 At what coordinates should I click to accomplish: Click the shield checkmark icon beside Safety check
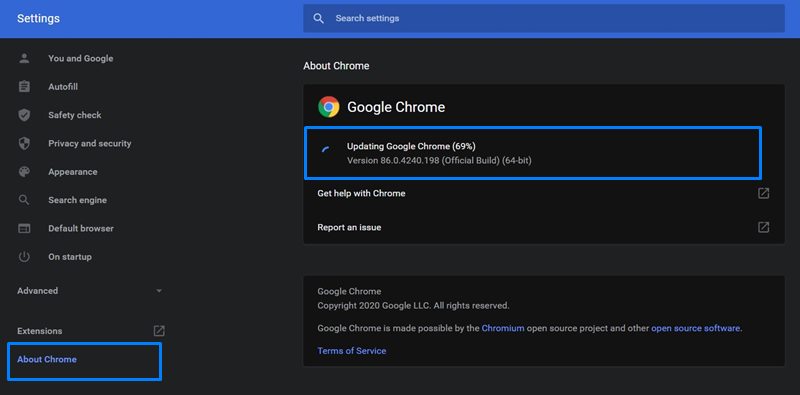click(x=24, y=115)
